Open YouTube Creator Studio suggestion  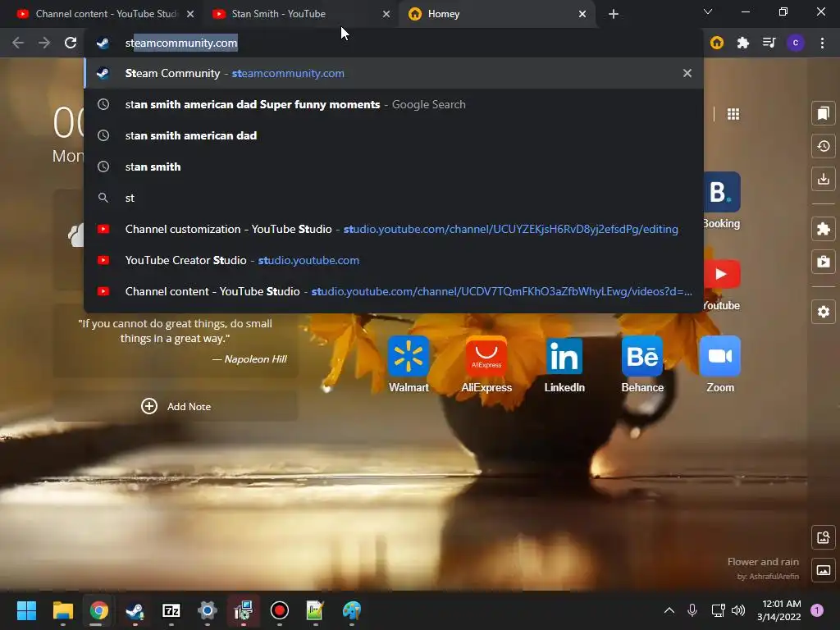pos(394,260)
